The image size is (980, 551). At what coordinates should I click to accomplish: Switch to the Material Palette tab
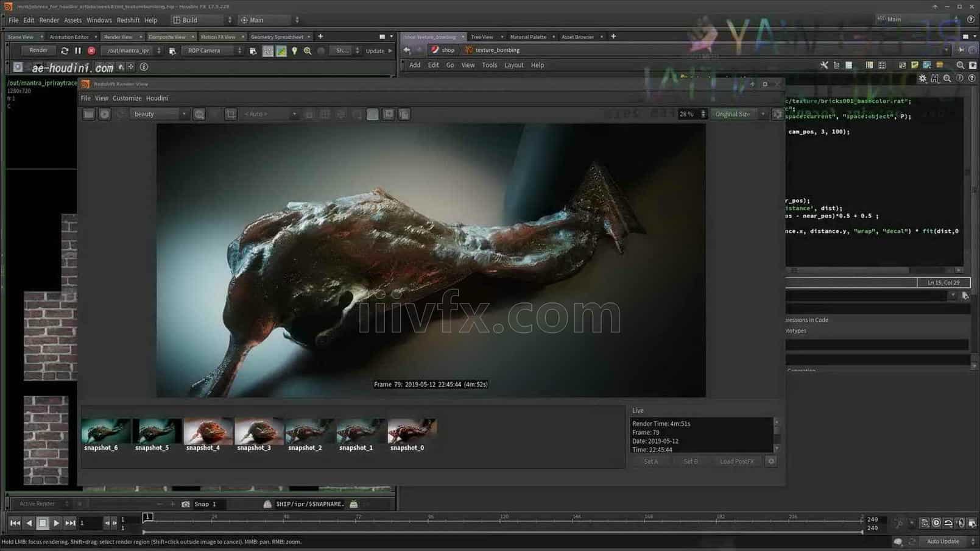click(528, 37)
